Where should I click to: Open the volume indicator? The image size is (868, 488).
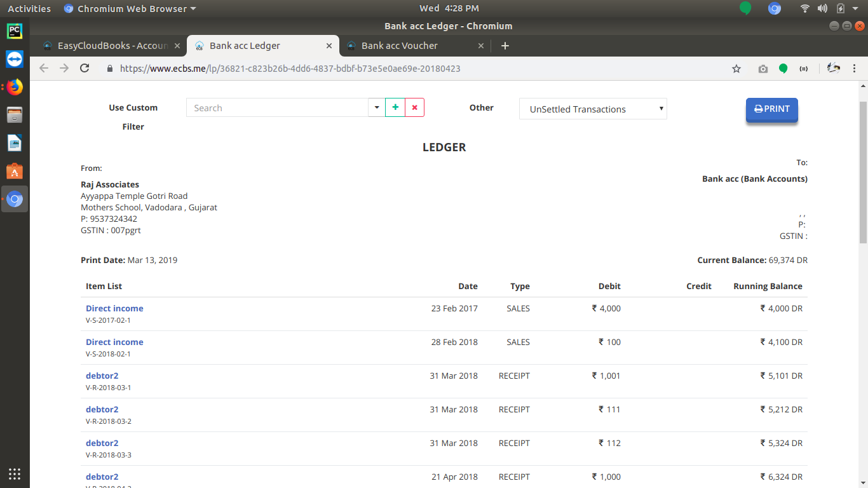(822, 8)
